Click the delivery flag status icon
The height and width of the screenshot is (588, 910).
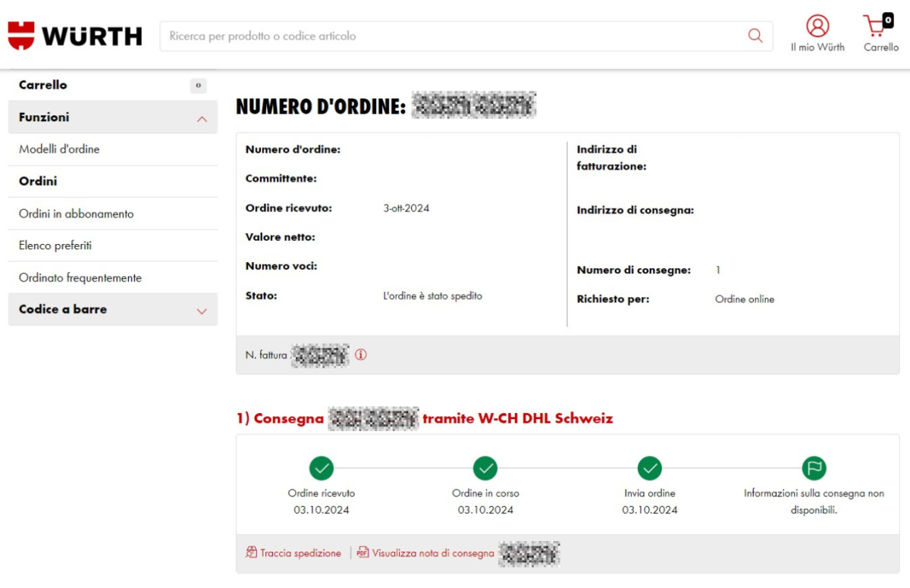(x=814, y=468)
